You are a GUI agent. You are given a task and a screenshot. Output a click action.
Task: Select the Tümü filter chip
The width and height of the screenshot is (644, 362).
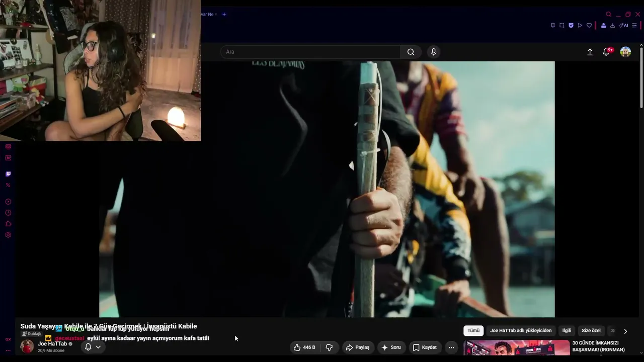(x=473, y=331)
